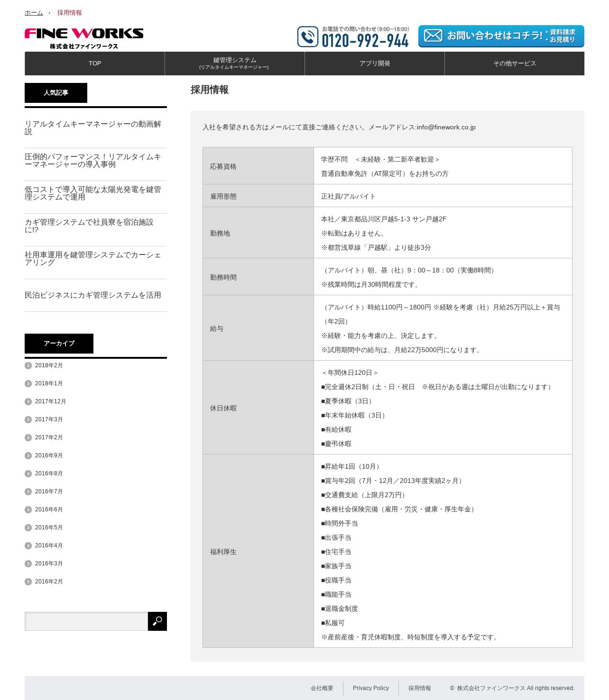Open article 民泊ビジネスにカギ管理システムを活用
609x700 pixels.
point(93,295)
